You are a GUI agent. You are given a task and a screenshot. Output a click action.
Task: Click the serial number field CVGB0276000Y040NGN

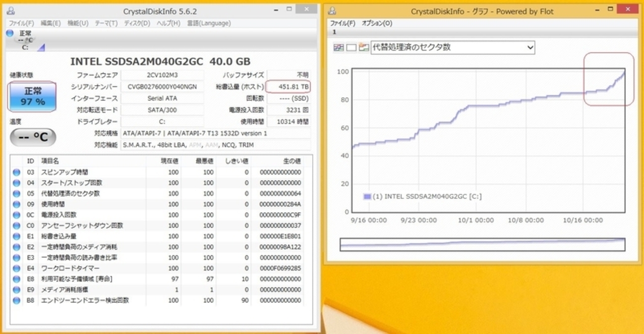click(x=162, y=87)
